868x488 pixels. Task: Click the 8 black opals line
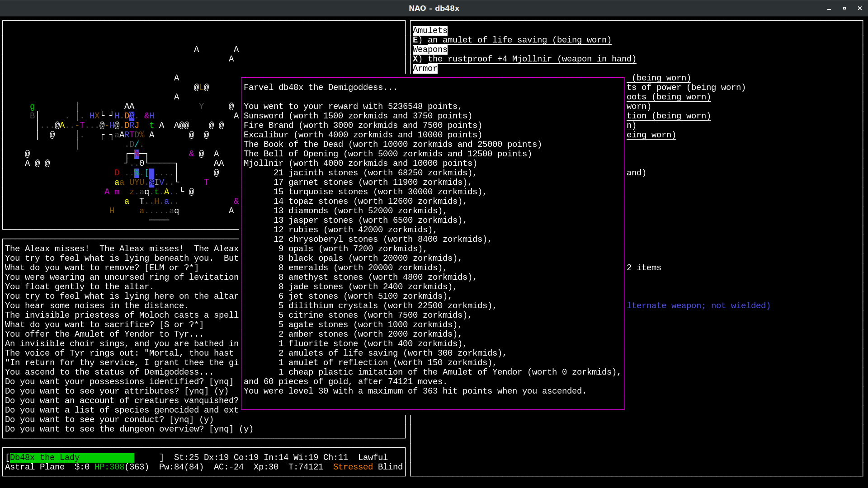click(370, 258)
